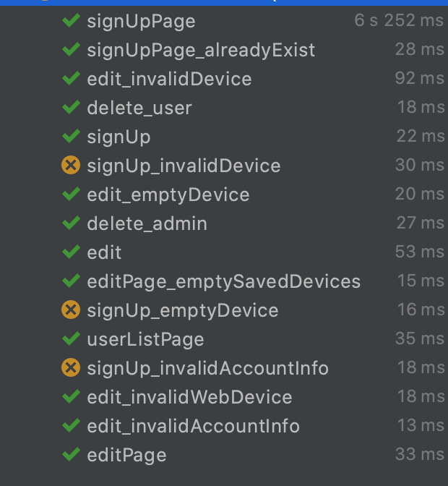Click the failed icon beside signUp_invalidAccountInfo
The height and width of the screenshot is (486, 448).
[71, 368]
